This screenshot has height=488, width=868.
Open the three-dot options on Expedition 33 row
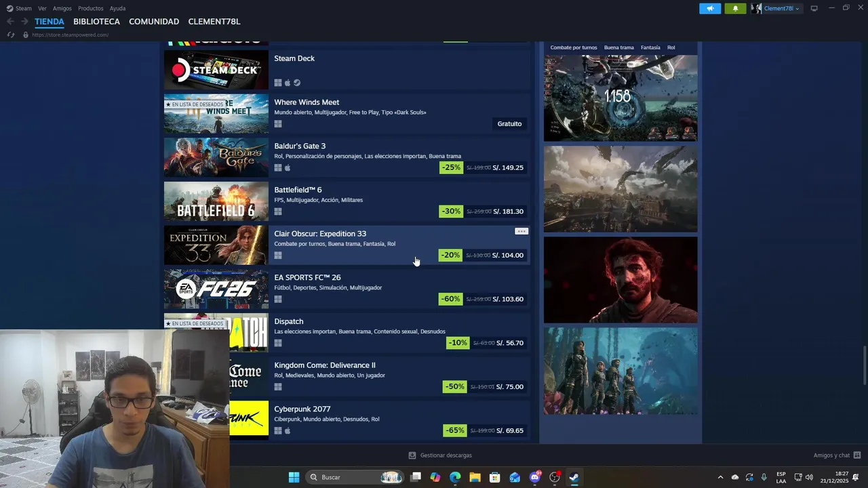521,231
